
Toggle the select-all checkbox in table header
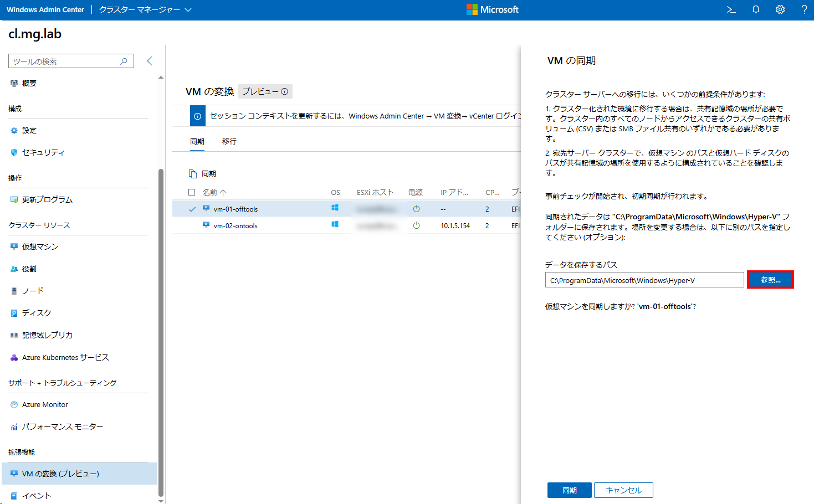[192, 192]
